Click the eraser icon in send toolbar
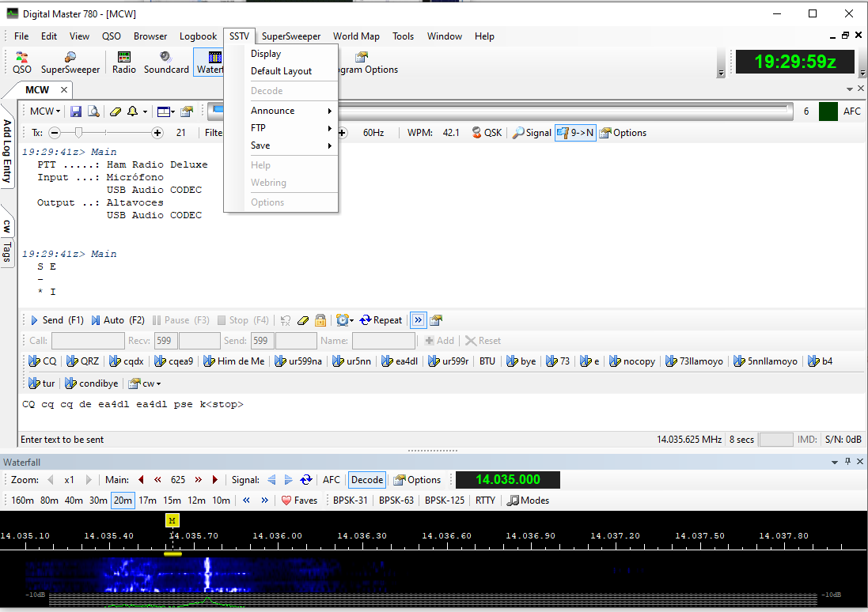This screenshot has width=868, height=612. (x=303, y=320)
